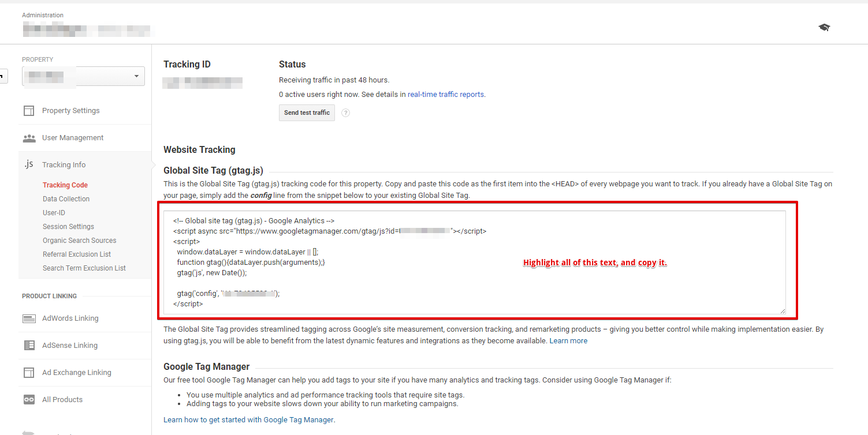Open Property Settings

70,111
